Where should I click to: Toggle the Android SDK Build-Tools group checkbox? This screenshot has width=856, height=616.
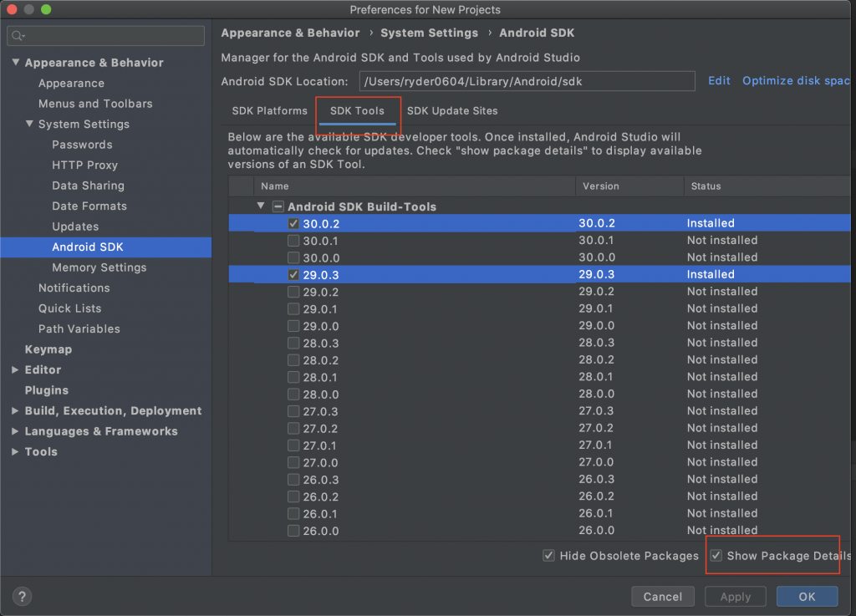[278, 206]
